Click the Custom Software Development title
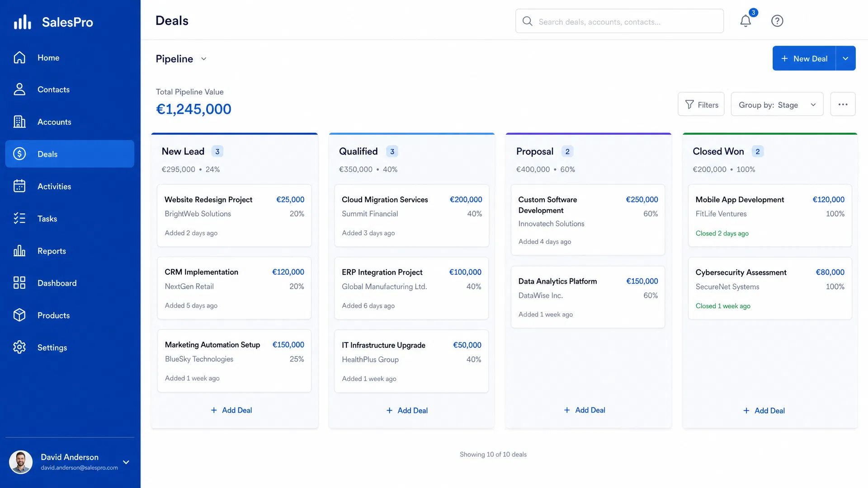 pos(547,205)
